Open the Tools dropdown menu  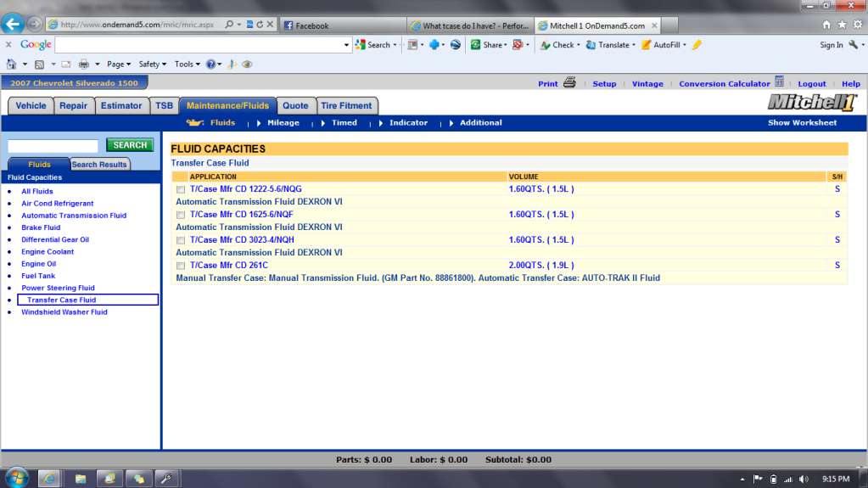[188, 65]
